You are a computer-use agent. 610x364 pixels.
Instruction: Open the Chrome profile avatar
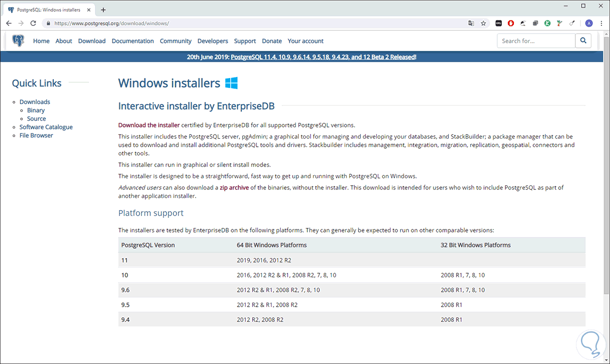click(589, 23)
